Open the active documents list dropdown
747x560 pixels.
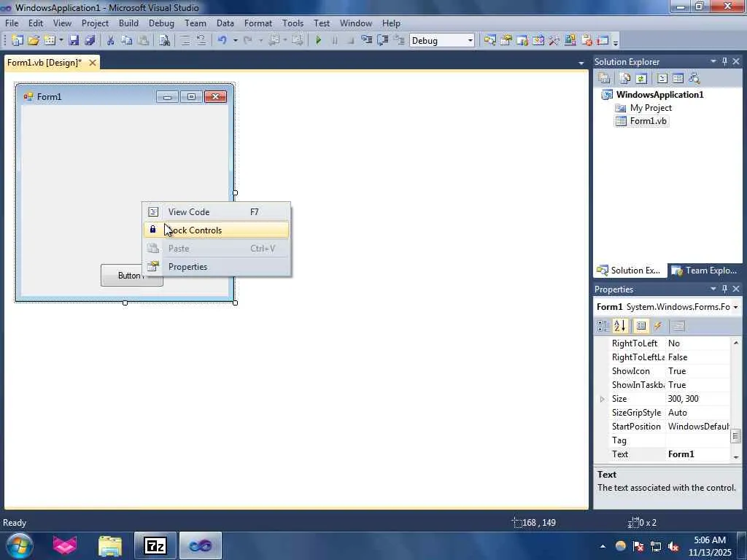pyautogui.click(x=581, y=63)
